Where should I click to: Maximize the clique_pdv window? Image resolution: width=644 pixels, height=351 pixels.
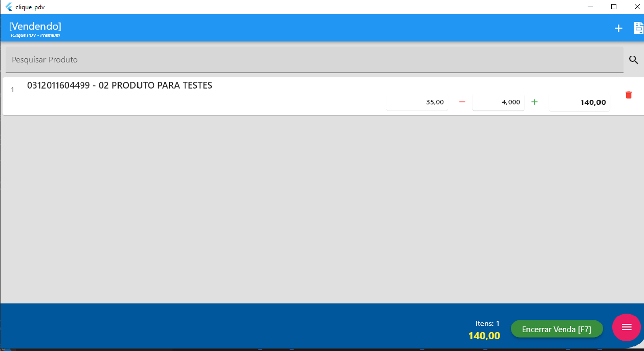pos(614,7)
